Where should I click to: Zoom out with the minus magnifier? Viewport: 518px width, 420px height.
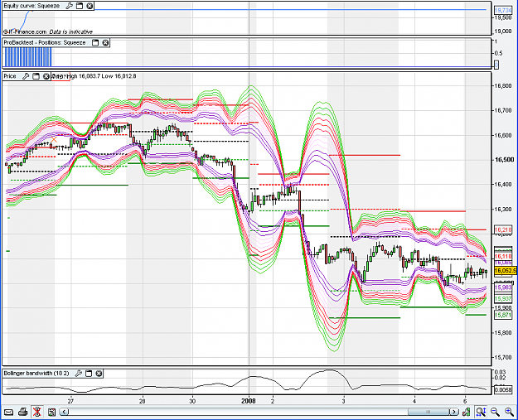click(x=495, y=412)
